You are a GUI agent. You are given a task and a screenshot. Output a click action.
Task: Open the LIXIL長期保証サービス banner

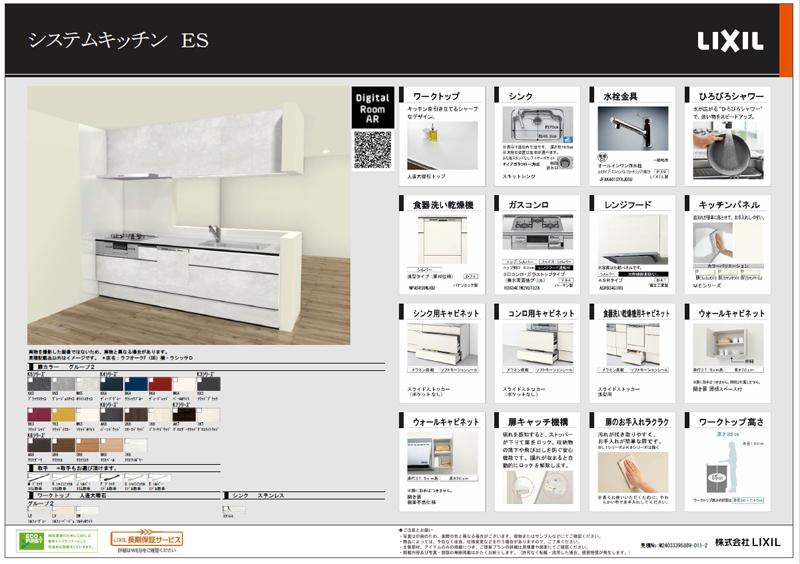(x=147, y=540)
